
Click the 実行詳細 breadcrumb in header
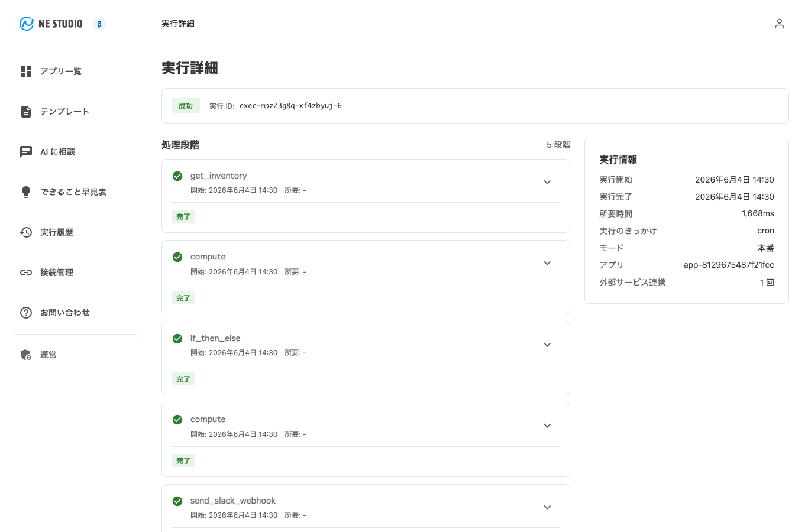[x=178, y=24]
